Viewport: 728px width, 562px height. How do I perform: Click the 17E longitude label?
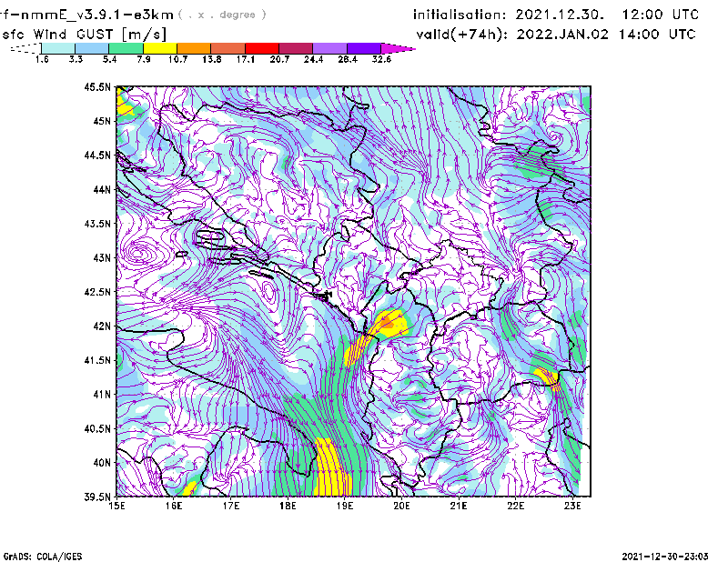pyautogui.click(x=231, y=506)
